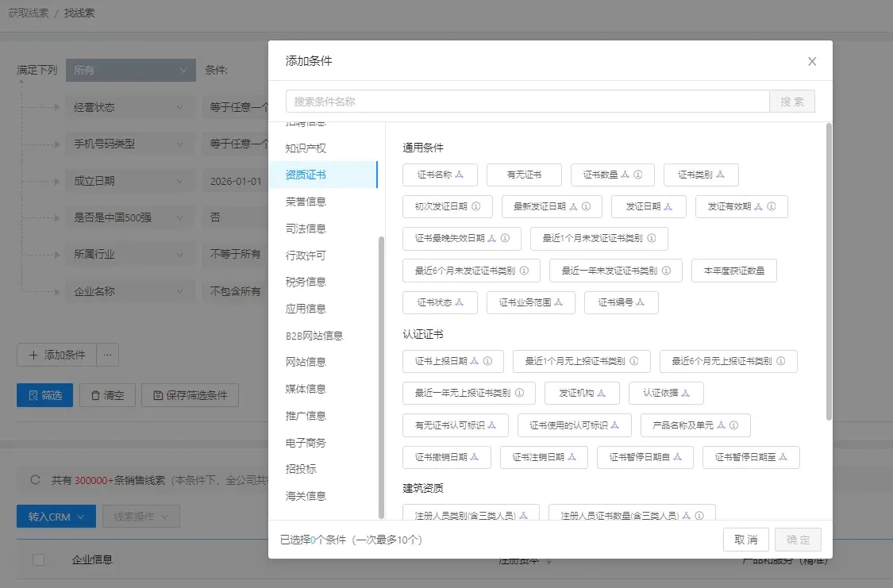Click info icon on 发证有效期 tag
The height and width of the screenshot is (588, 893).
tap(771, 206)
